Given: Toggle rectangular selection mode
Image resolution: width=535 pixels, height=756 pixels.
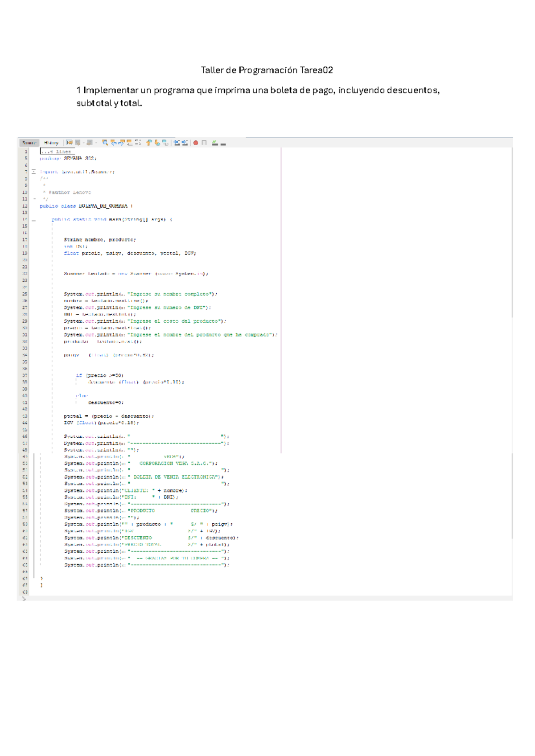Looking at the screenshot, I should [138, 143].
